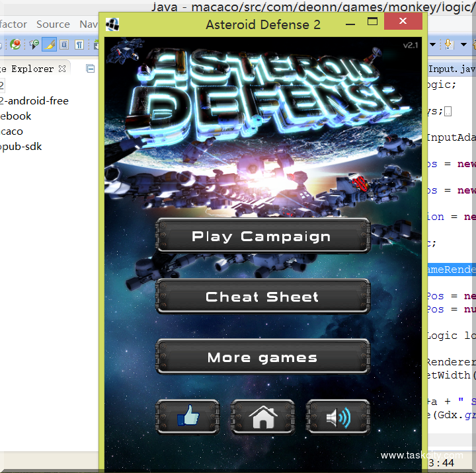Screen dimensions: 476x473
Task: Toggle block selection mode icon
Action: point(64,45)
